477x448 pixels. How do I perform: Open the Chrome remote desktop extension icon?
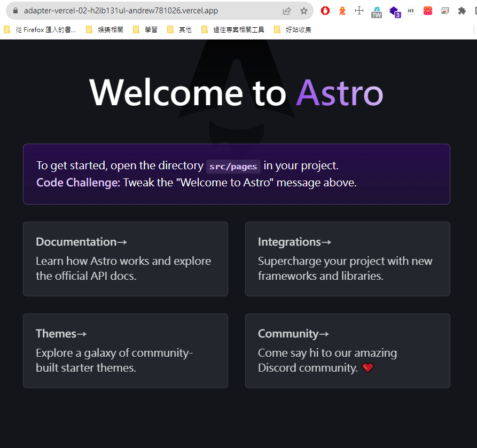[445, 11]
